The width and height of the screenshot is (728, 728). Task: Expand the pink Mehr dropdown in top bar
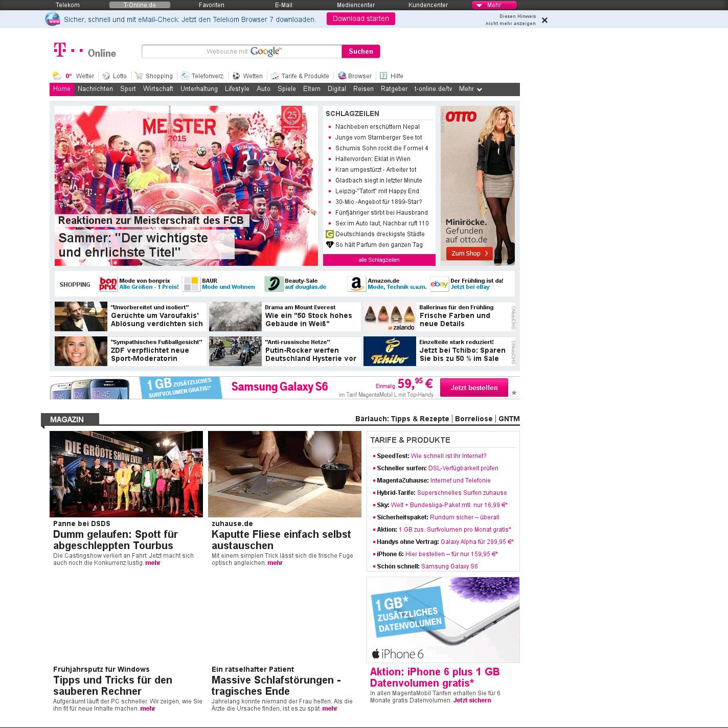tap(494, 5)
